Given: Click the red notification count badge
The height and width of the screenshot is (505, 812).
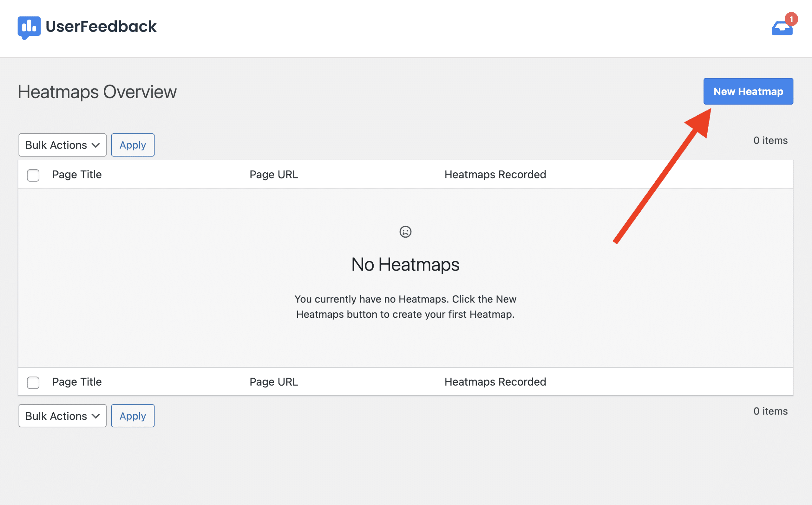Looking at the screenshot, I should [791, 19].
